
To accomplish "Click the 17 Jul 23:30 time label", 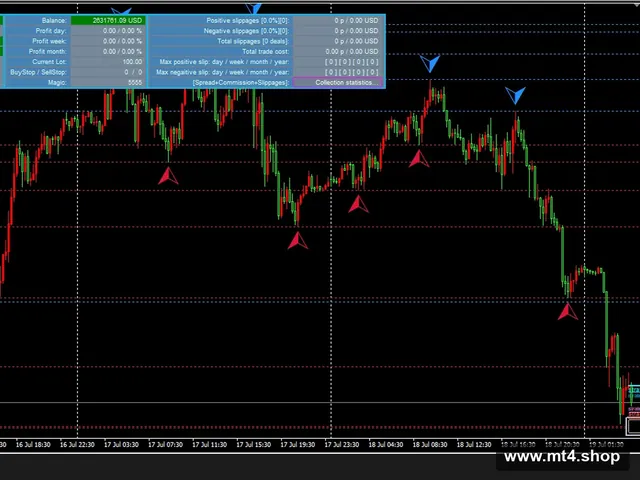I will [x=342, y=444].
